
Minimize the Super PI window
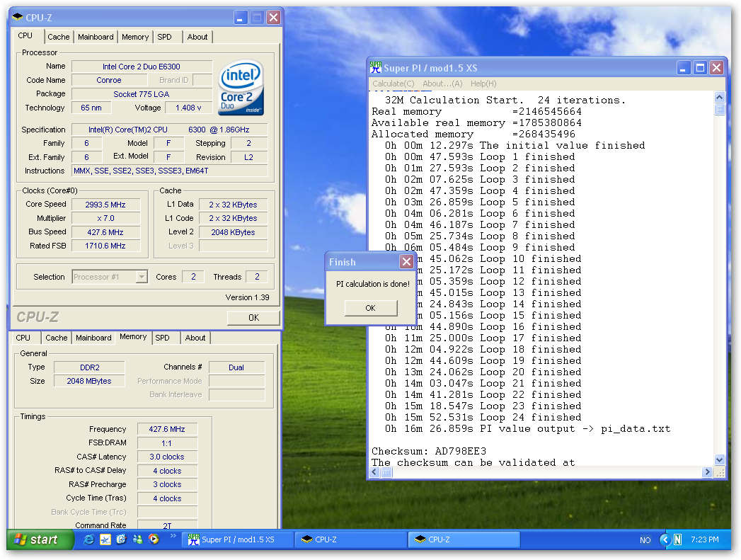coord(684,68)
